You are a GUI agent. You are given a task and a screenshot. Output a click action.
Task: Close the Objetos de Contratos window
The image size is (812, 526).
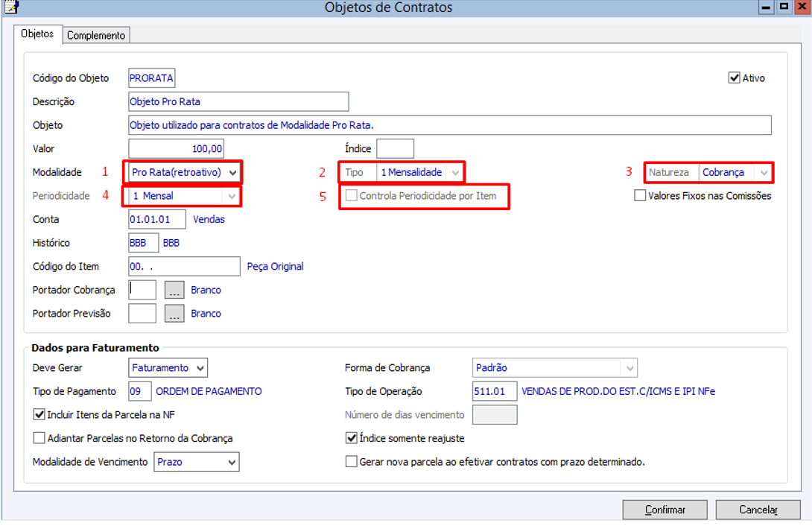point(802,7)
